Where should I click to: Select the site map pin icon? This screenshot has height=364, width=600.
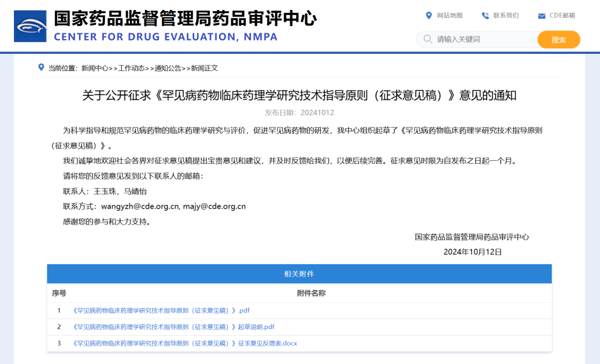(428, 16)
